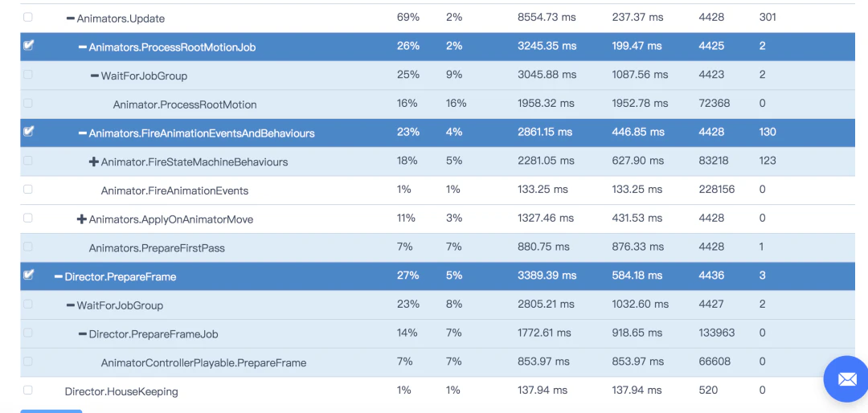The height and width of the screenshot is (413, 868).
Task: Collapse the Director.PrepareFrame node
Action: click(x=58, y=277)
